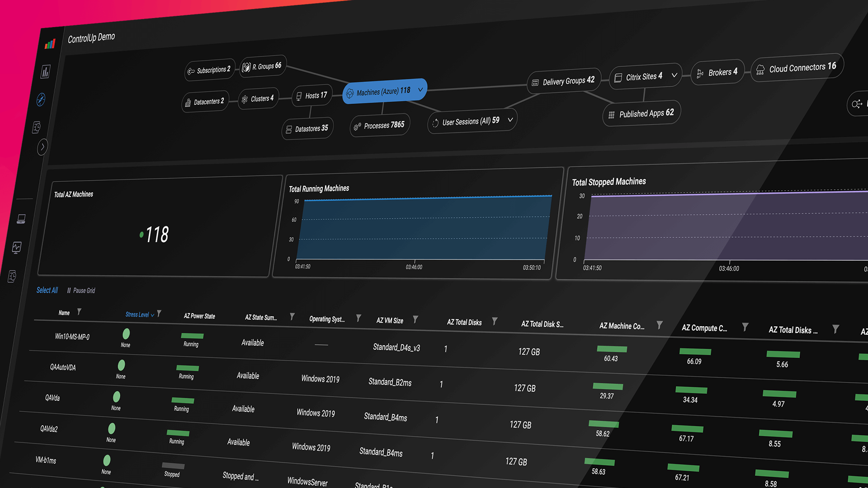Click the Cloud Connectors cloud icon
The image size is (868, 488).
click(760, 70)
